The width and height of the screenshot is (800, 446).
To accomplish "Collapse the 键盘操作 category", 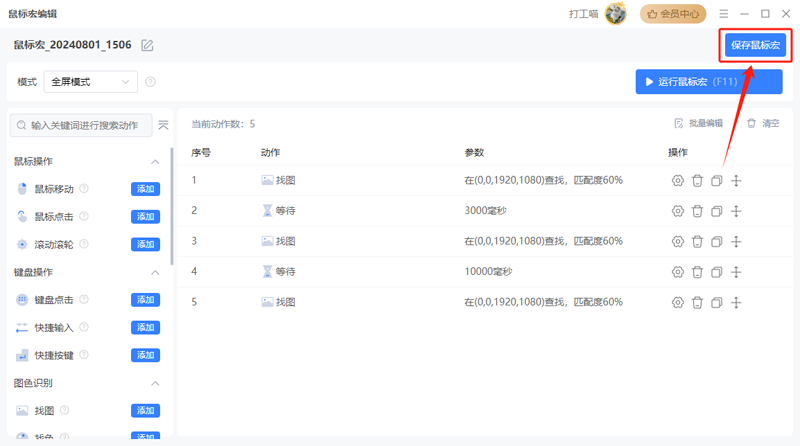I will (155, 272).
